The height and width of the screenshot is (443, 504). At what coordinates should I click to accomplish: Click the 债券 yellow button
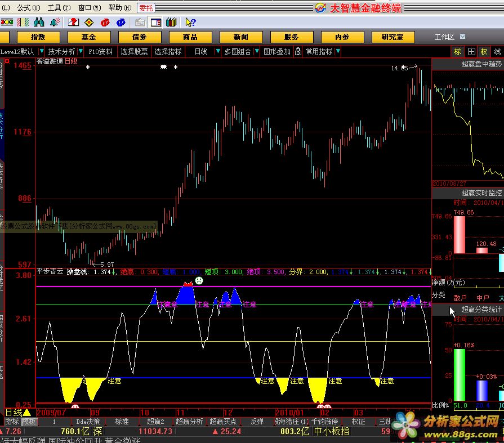pyautogui.click(x=140, y=37)
